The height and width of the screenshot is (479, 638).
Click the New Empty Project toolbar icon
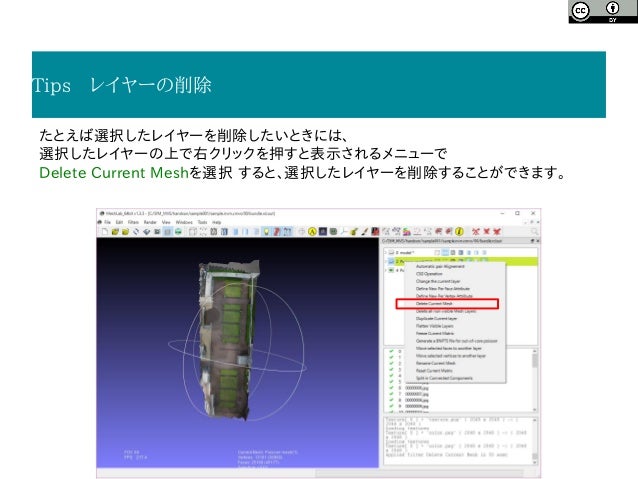click(x=105, y=232)
